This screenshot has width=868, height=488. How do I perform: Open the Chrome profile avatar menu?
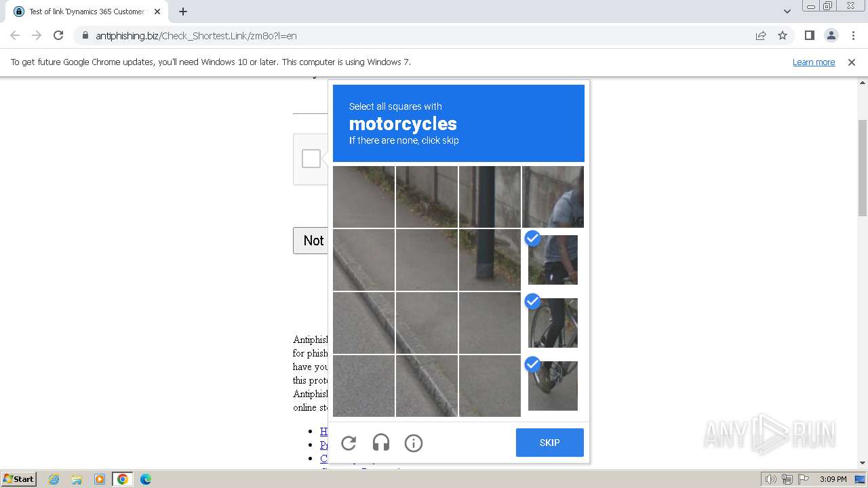pos(831,35)
